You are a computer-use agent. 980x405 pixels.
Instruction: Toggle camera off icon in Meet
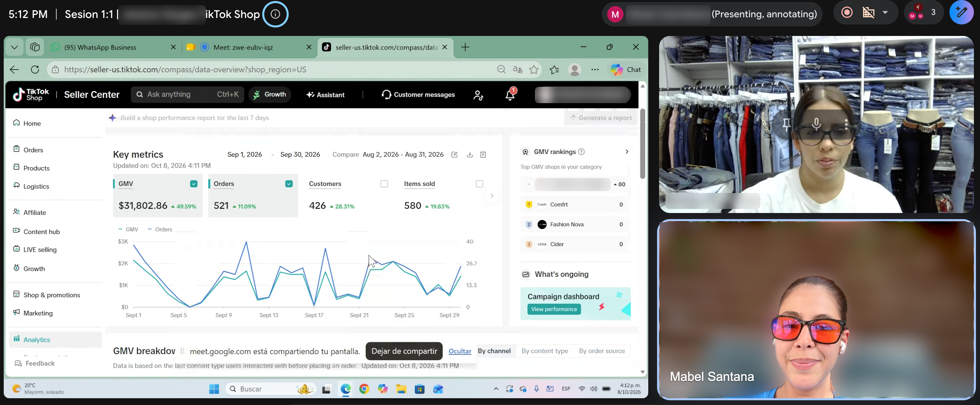click(x=868, y=13)
